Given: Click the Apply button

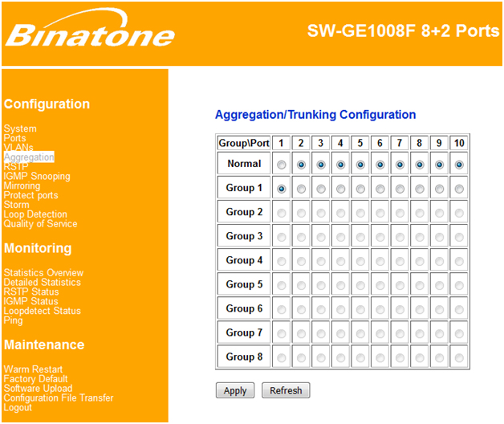Looking at the screenshot, I should [235, 390].
